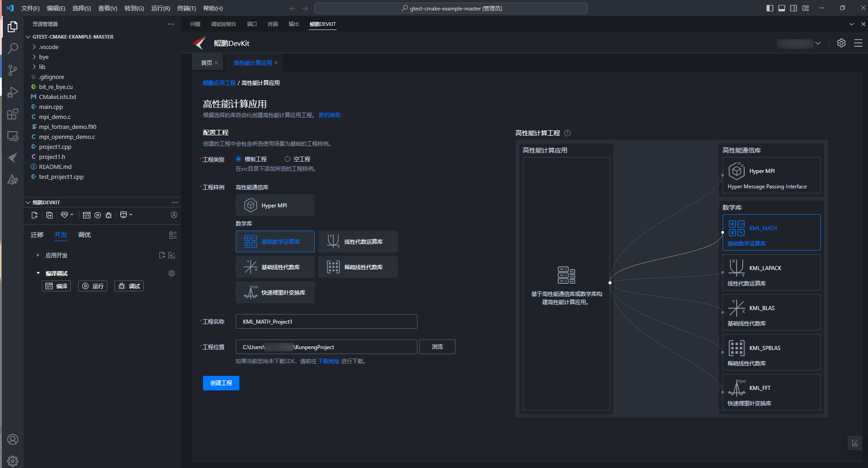Open the 终端(T) menu

coord(186,8)
